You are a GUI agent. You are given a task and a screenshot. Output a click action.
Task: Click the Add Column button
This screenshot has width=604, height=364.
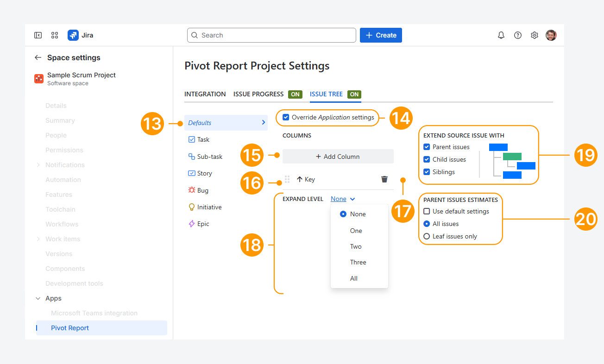point(338,157)
